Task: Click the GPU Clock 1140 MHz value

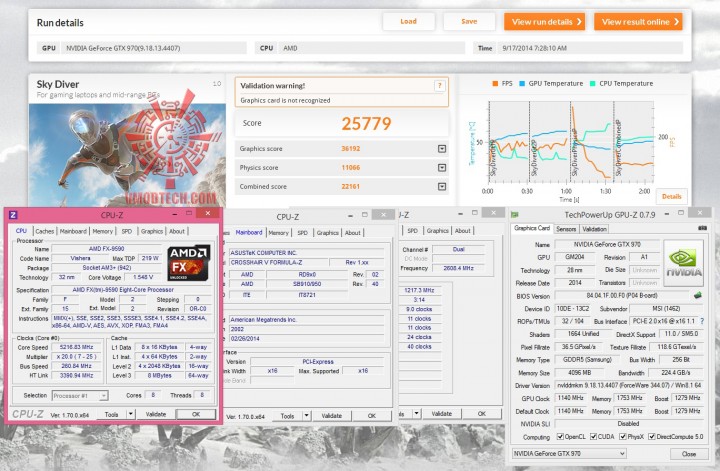Action: [570, 398]
